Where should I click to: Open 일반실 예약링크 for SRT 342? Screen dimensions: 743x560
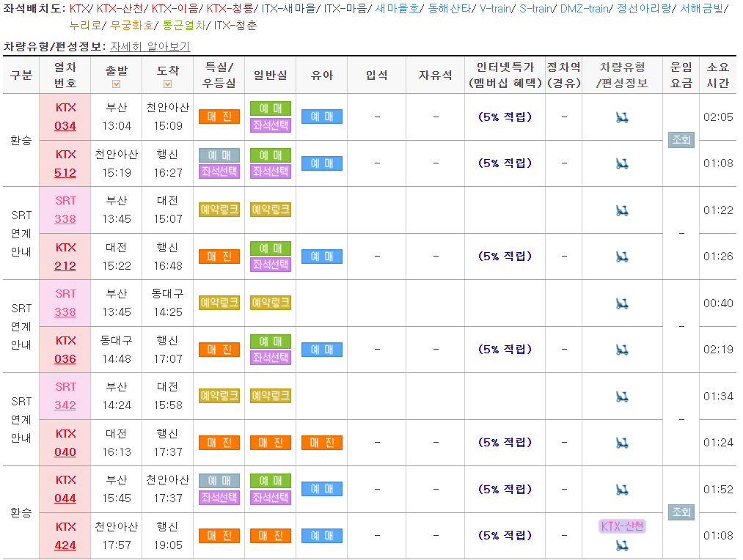[271, 396]
